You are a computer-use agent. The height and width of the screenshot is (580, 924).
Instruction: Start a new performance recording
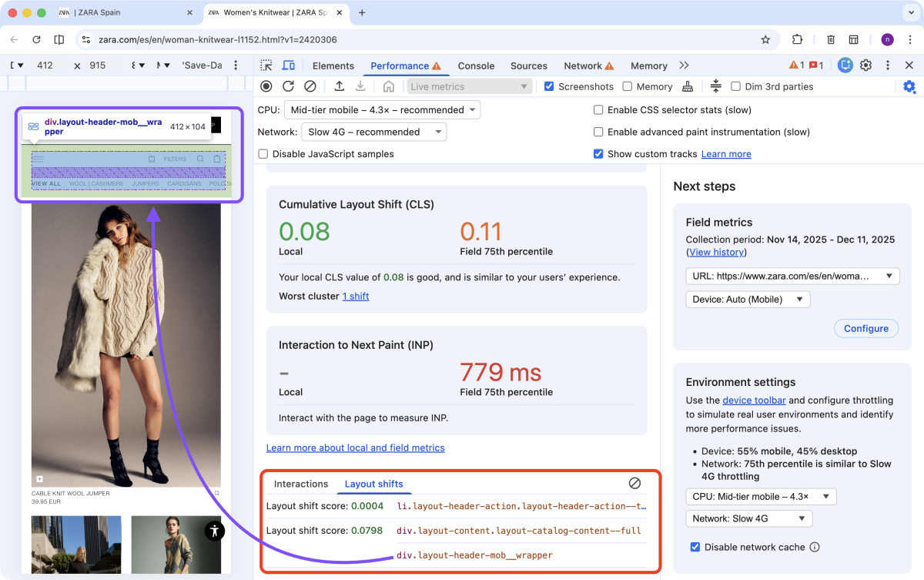(x=266, y=86)
